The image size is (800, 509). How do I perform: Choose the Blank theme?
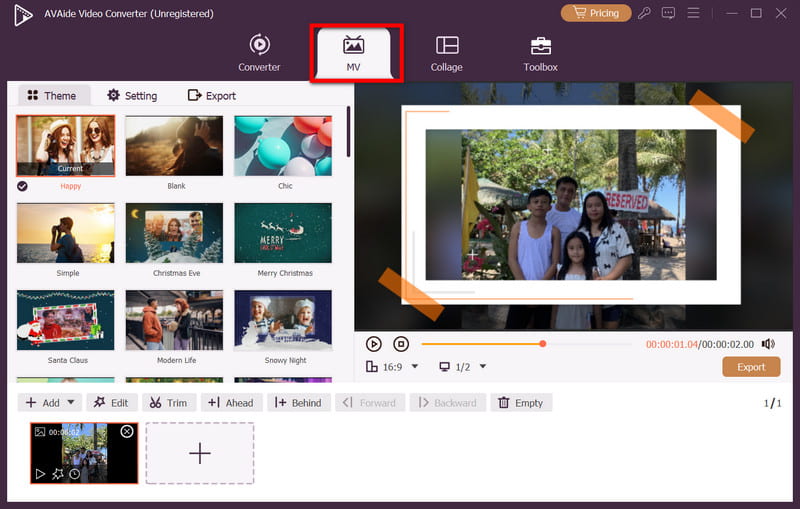(176, 146)
